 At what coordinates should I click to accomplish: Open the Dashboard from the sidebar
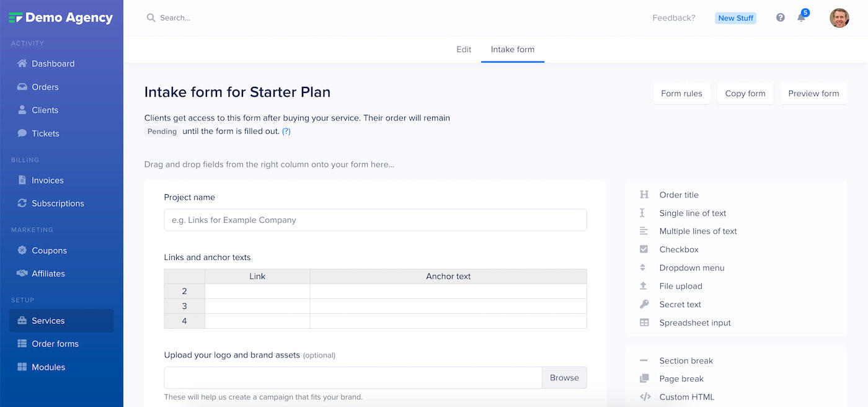click(x=53, y=63)
